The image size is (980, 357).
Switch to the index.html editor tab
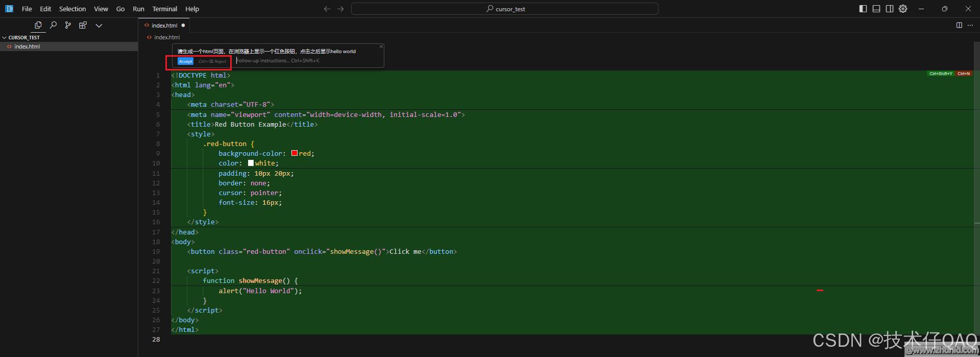164,25
